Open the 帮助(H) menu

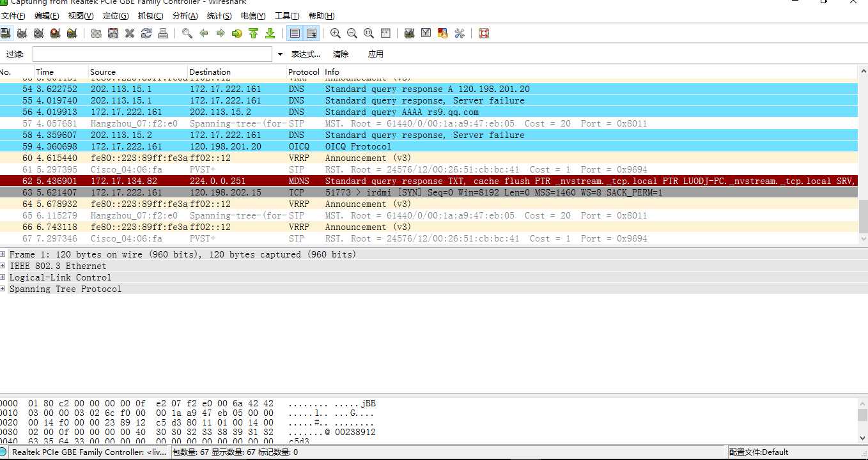coord(322,16)
